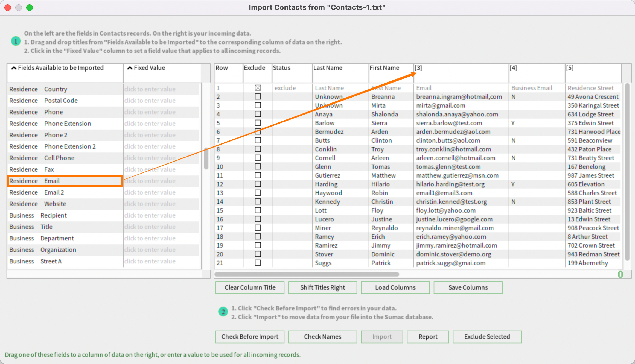Select the column header [4]

537,73
